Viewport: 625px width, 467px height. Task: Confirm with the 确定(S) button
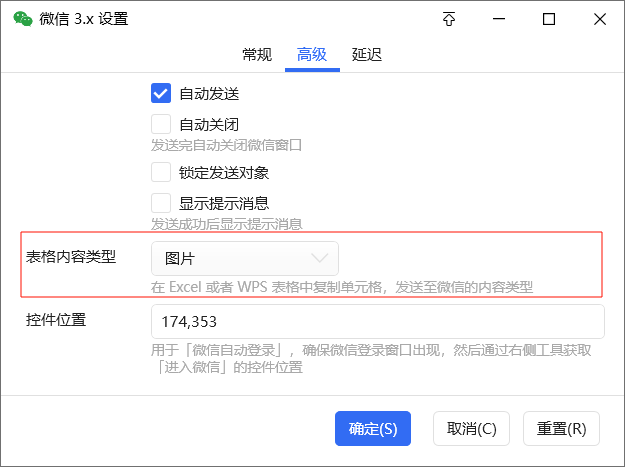click(x=373, y=429)
